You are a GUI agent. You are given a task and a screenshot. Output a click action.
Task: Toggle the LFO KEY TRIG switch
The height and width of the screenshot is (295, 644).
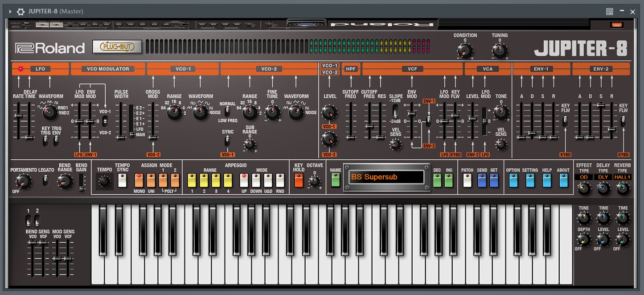[45, 141]
